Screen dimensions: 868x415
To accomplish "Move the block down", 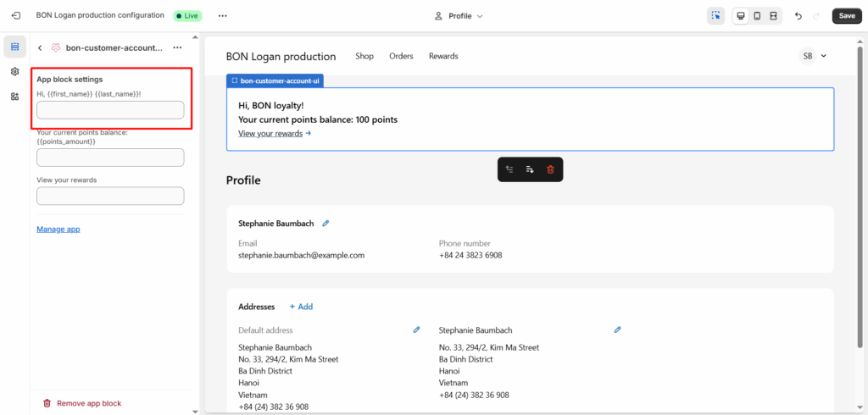I will (530, 169).
